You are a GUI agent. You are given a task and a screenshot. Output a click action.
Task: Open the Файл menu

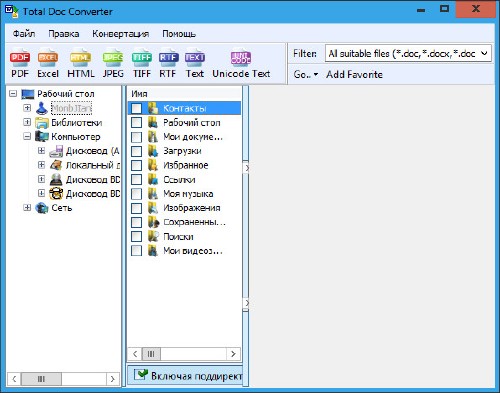click(24, 34)
